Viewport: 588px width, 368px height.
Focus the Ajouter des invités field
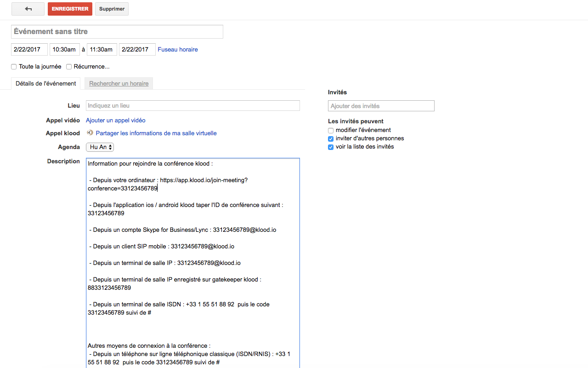coord(381,106)
